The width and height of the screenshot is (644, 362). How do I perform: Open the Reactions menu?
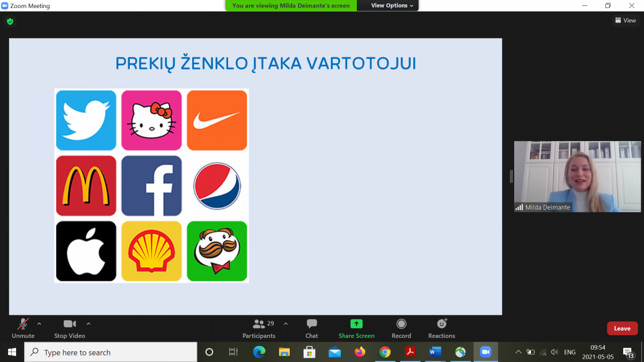coord(442,328)
